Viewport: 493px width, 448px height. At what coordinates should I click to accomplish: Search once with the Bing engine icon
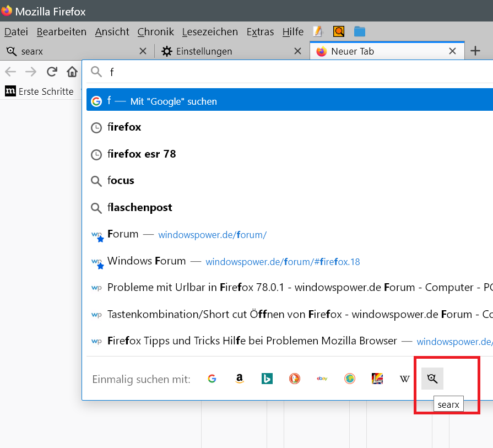(x=267, y=379)
